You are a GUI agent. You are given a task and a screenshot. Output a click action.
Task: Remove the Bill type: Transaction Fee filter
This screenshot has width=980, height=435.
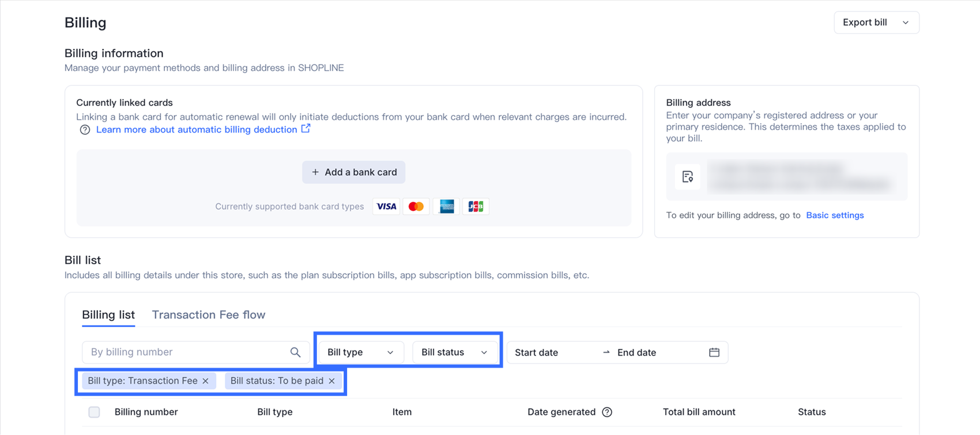pyautogui.click(x=206, y=381)
